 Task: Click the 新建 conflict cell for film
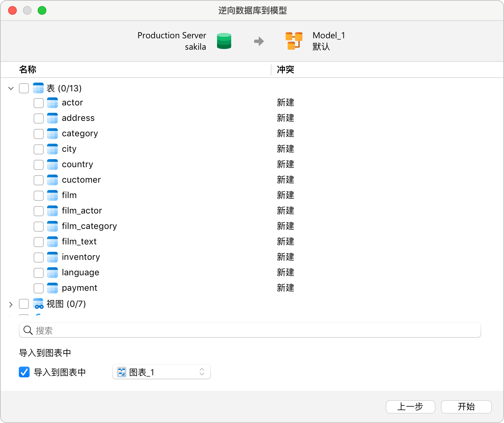click(286, 195)
